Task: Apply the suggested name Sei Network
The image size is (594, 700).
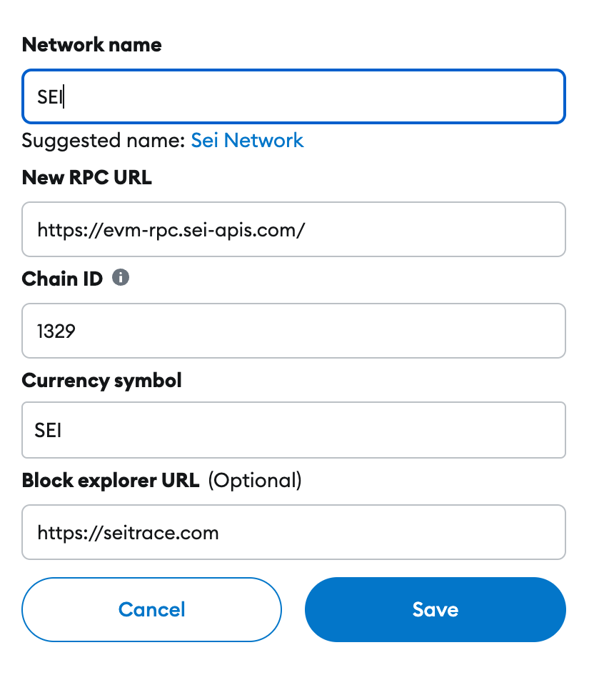Action: coord(247,140)
